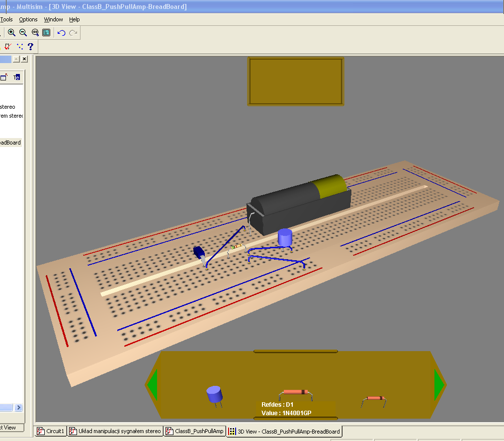Open the Window menu
The height and width of the screenshot is (441, 504).
click(53, 19)
